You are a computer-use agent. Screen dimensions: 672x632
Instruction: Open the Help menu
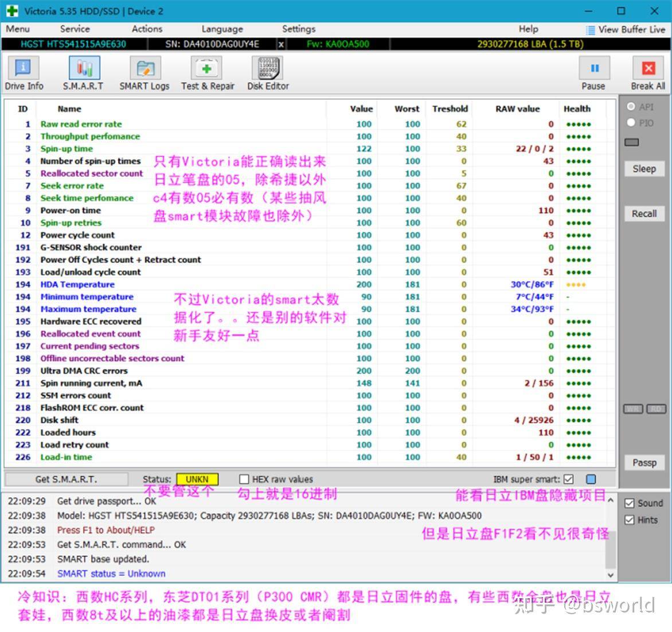(x=529, y=29)
